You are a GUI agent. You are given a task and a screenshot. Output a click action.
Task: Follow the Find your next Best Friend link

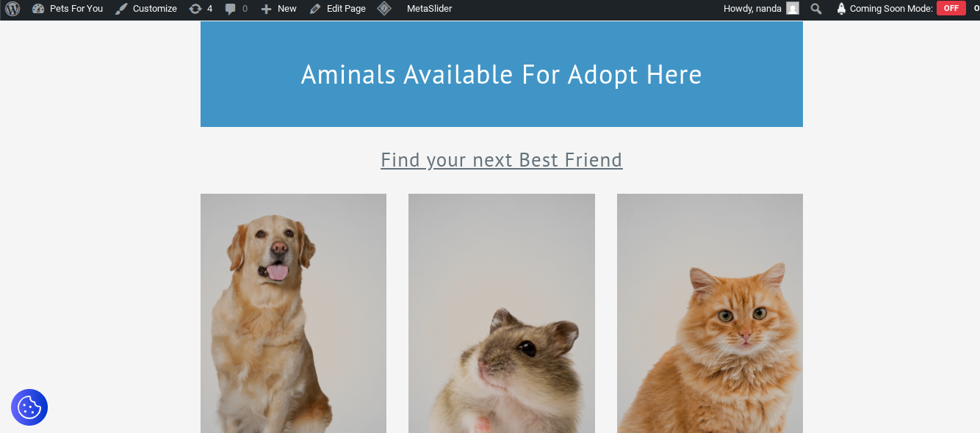point(502,160)
